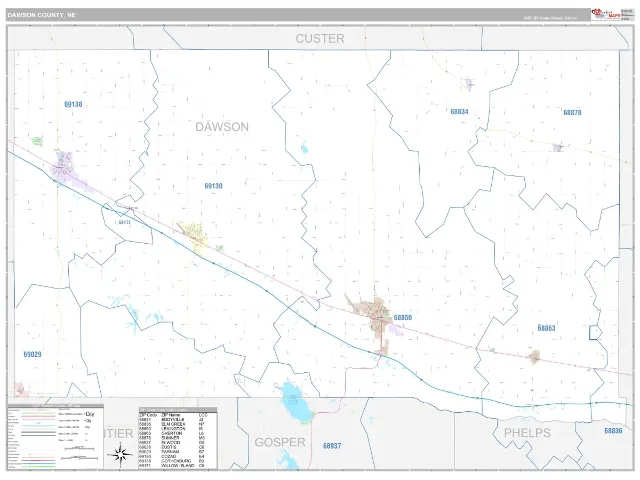Click the MarketMAPS logo in header
The image size is (640, 480).
[x=605, y=14]
